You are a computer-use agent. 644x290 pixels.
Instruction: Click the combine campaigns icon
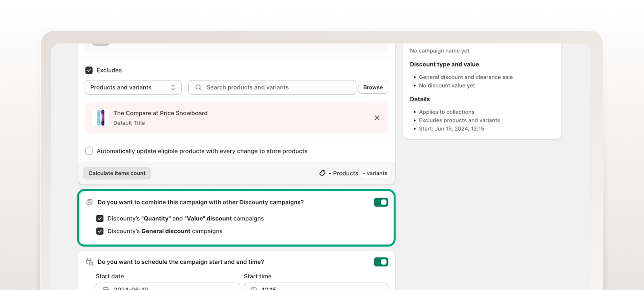coord(89,202)
